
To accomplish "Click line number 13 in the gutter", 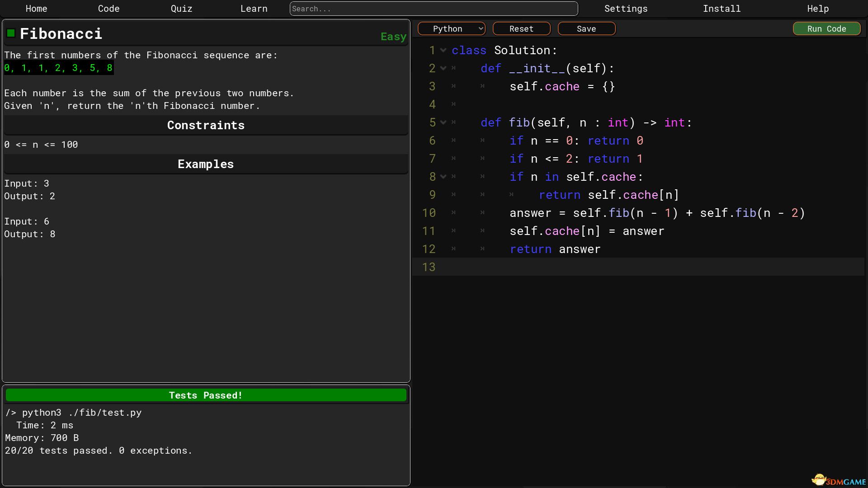I will click(429, 267).
